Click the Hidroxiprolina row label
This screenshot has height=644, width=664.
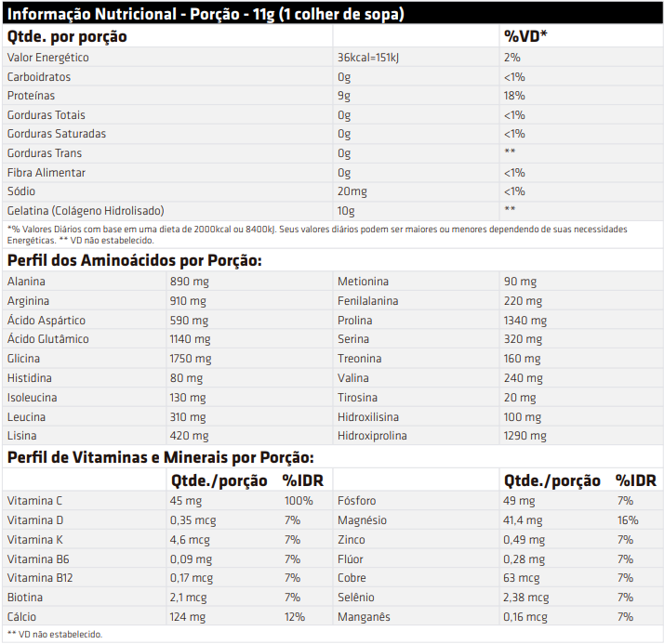click(x=372, y=436)
